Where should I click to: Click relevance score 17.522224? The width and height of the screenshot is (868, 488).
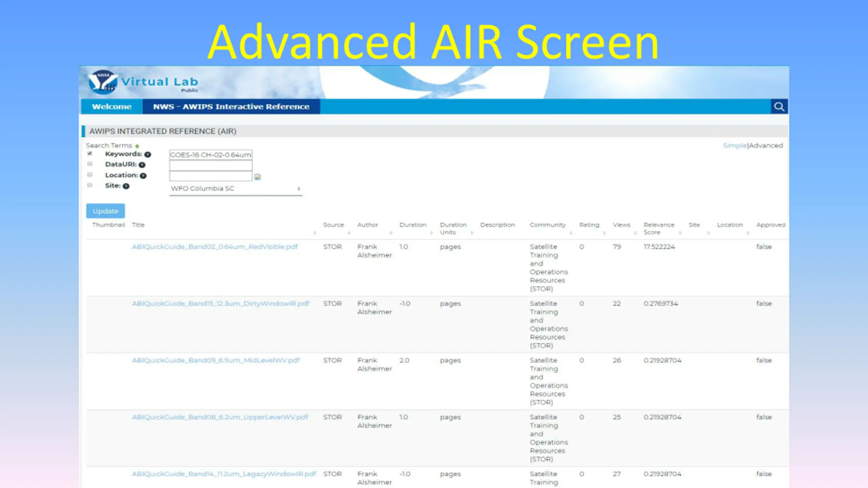pos(659,247)
